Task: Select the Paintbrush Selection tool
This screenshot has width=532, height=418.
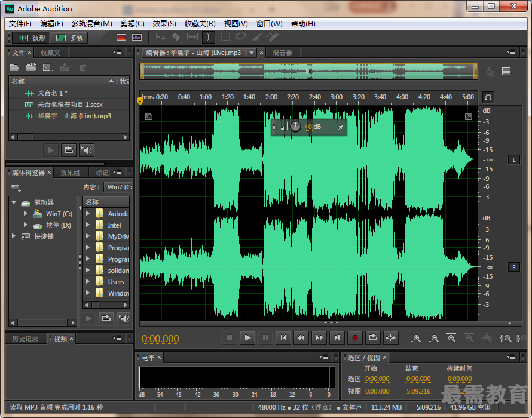Action: click(257, 37)
